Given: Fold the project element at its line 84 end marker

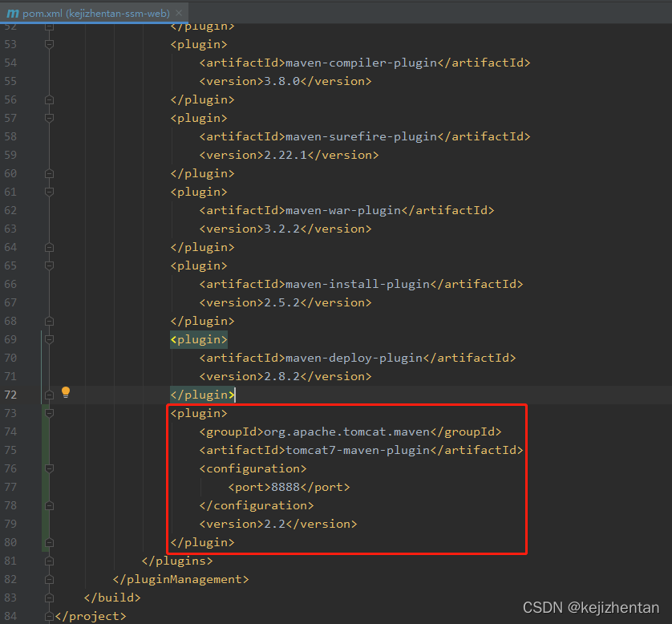Looking at the screenshot, I should tap(49, 616).
